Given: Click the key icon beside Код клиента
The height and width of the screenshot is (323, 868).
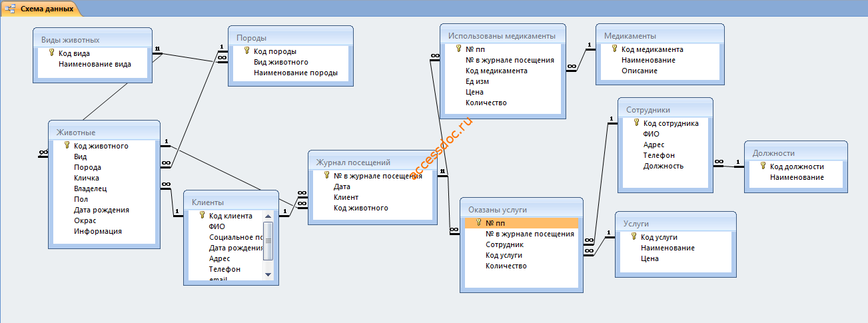Looking at the screenshot, I should click(x=202, y=215).
